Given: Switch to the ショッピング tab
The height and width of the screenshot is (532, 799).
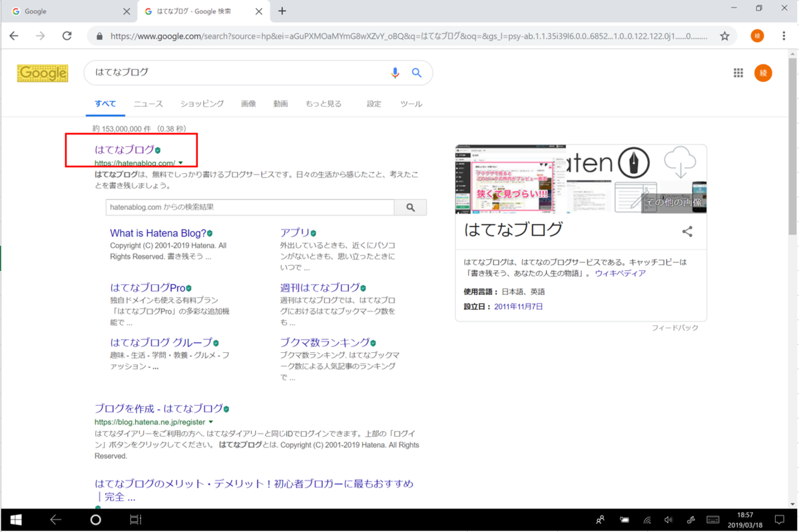Looking at the screenshot, I should 202,104.
